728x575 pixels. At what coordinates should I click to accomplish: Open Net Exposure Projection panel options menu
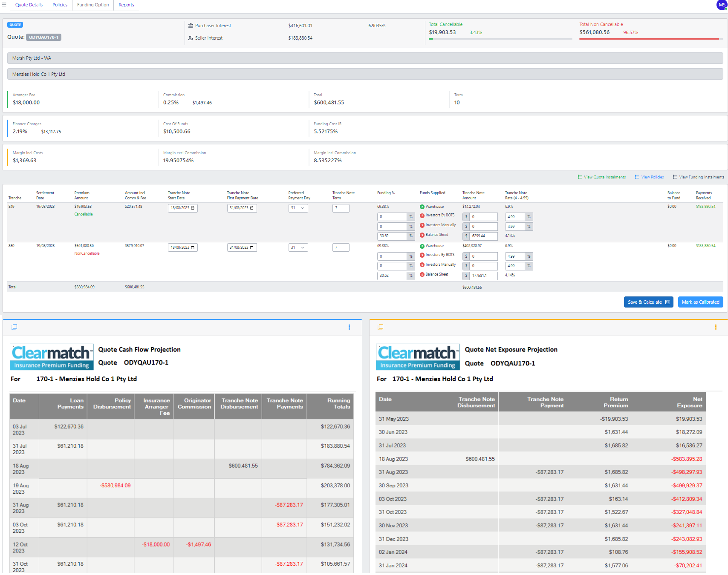click(716, 327)
